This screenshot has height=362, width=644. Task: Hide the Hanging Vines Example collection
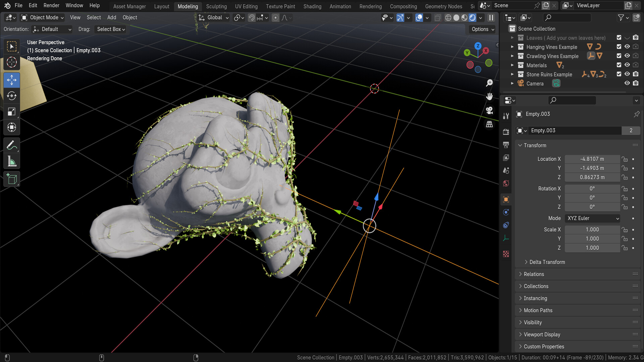click(627, 47)
